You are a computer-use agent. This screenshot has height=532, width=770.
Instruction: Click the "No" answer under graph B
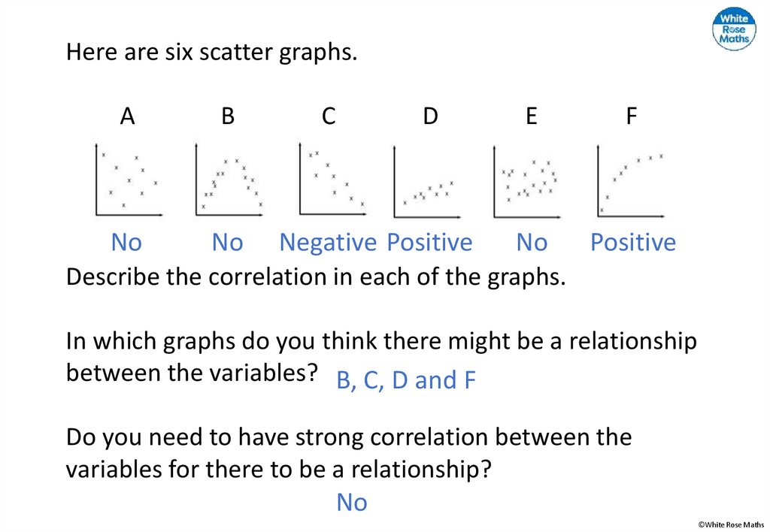(x=227, y=243)
